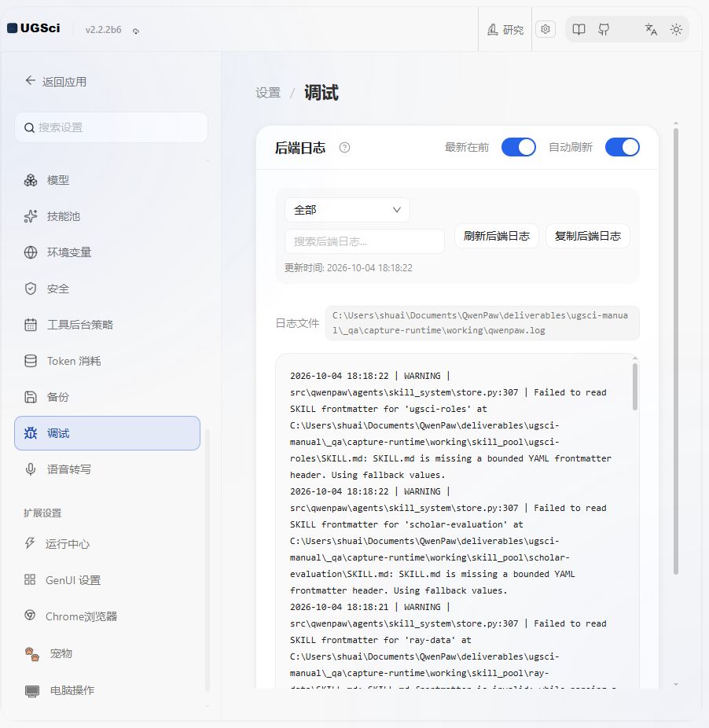709x728 pixels.
Task: Click the 调试 bug icon
Action: pyautogui.click(x=31, y=433)
